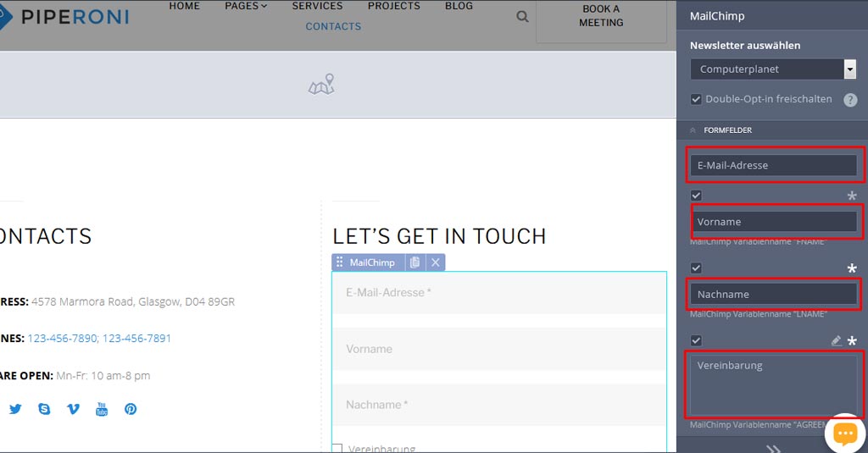
Task: Open the Vimeo social icon
Action: click(73, 409)
